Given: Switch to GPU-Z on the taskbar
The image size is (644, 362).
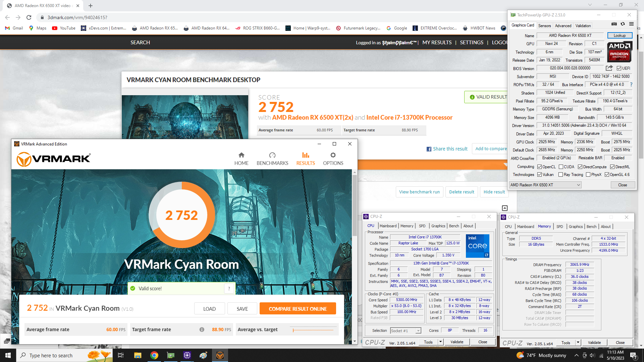Looking at the screenshot, I should (x=171, y=355).
